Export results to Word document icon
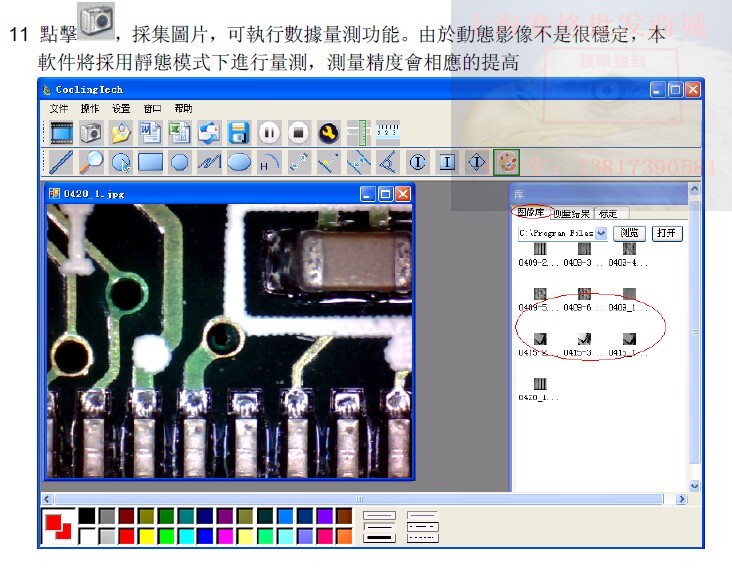This screenshot has width=732, height=570. pyautogui.click(x=150, y=133)
